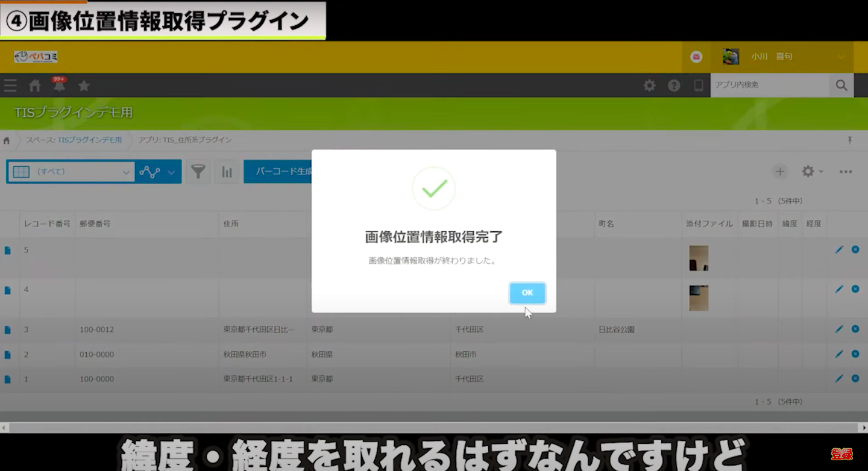Click the graph aggregate icon in the toolbar
Image resolution: width=868 pixels, height=471 pixels.
pyautogui.click(x=227, y=171)
